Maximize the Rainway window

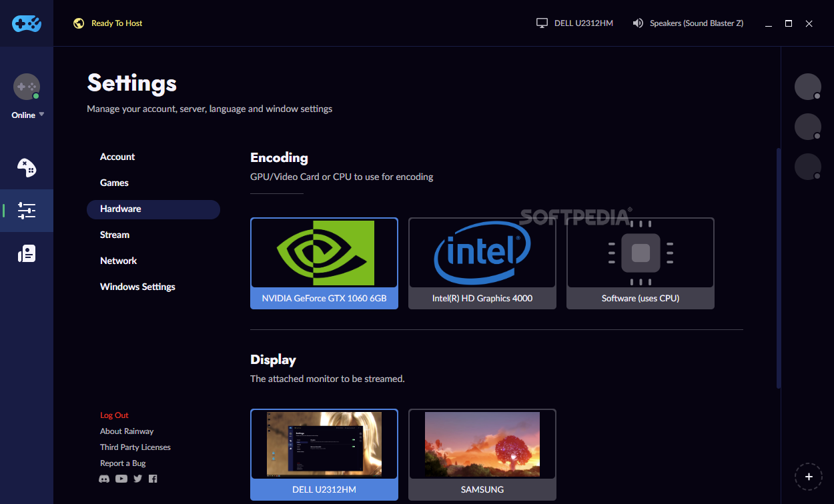[x=789, y=23]
